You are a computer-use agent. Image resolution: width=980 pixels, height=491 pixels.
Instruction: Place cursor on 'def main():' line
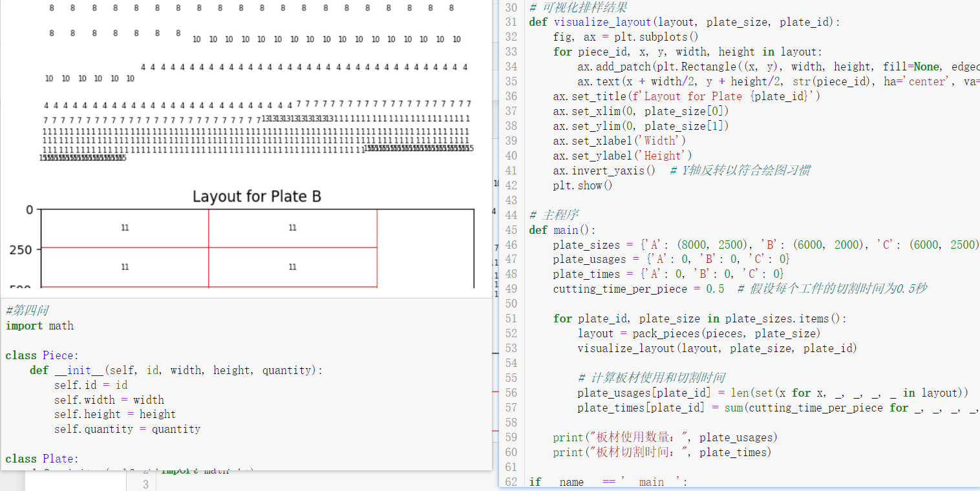pyautogui.click(x=562, y=230)
